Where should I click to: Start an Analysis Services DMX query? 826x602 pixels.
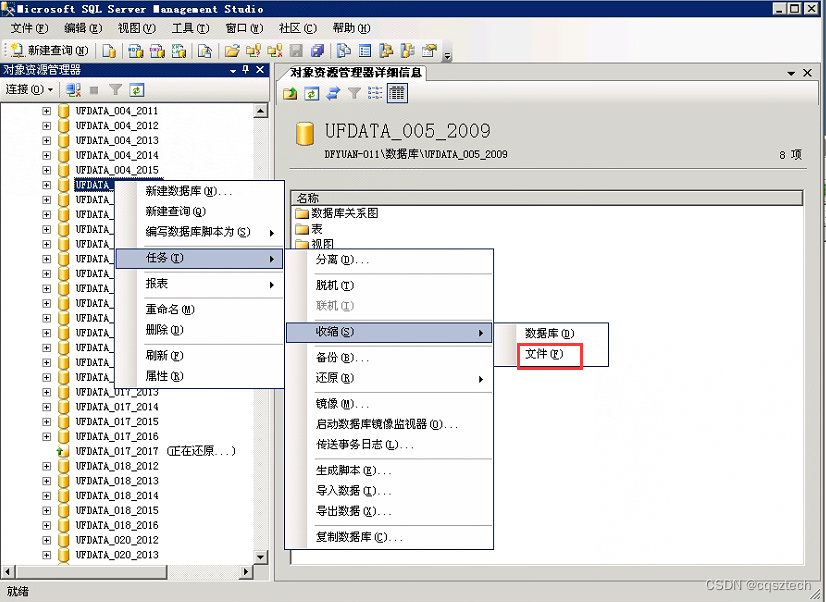point(157,51)
